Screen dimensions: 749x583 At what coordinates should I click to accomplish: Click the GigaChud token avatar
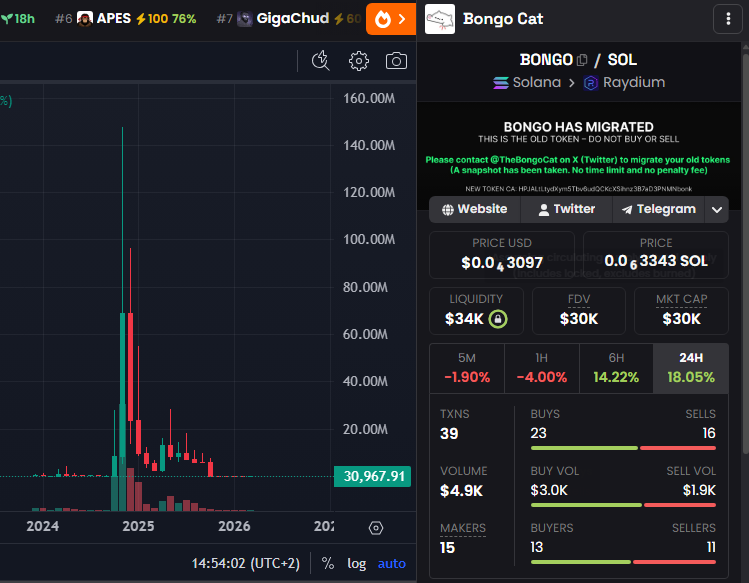(245, 19)
